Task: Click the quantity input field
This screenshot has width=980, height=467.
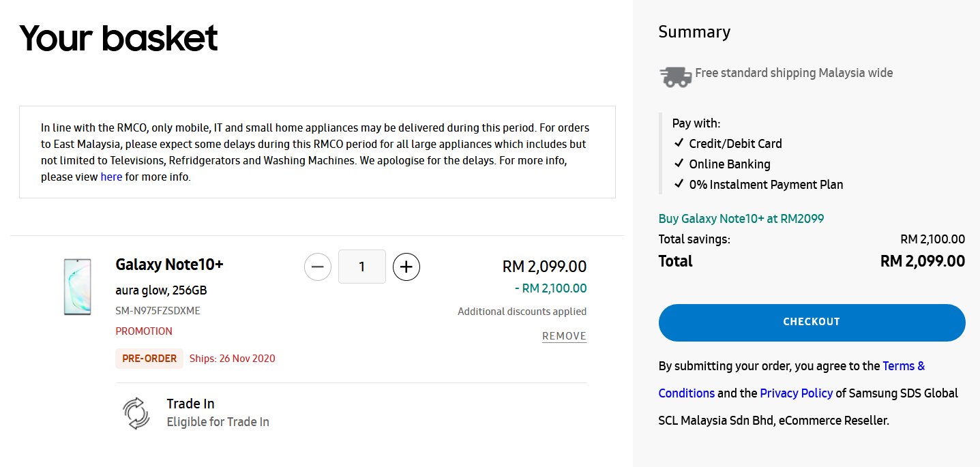Action: [362, 267]
